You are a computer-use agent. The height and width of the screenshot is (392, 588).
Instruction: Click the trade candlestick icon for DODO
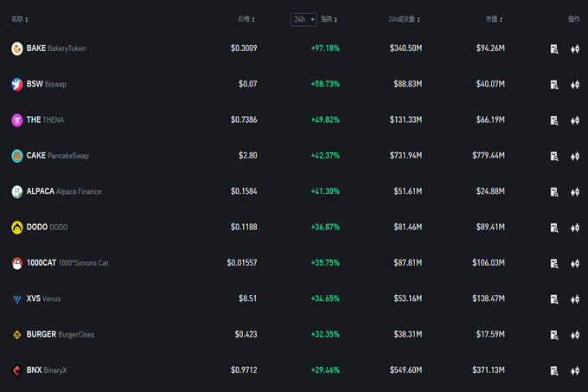pos(575,228)
